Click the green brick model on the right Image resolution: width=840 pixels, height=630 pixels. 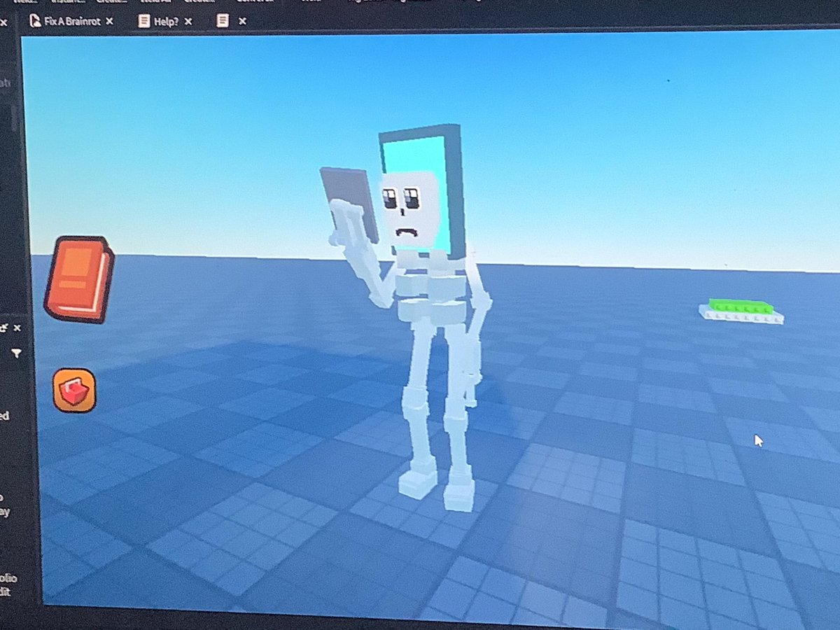click(x=740, y=309)
